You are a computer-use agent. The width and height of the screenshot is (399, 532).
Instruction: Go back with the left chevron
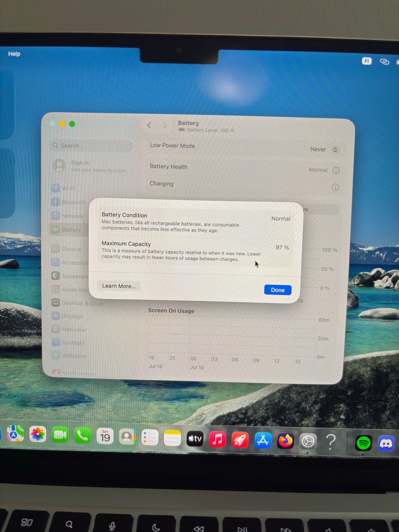coord(149,125)
